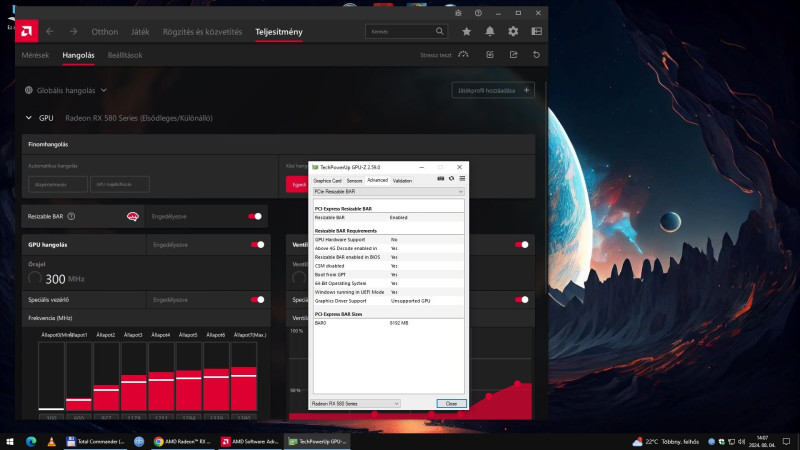This screenshot has width=800, height=450.
Task: Select the Teljesítmény tab
Action: [x=279, y=32]
